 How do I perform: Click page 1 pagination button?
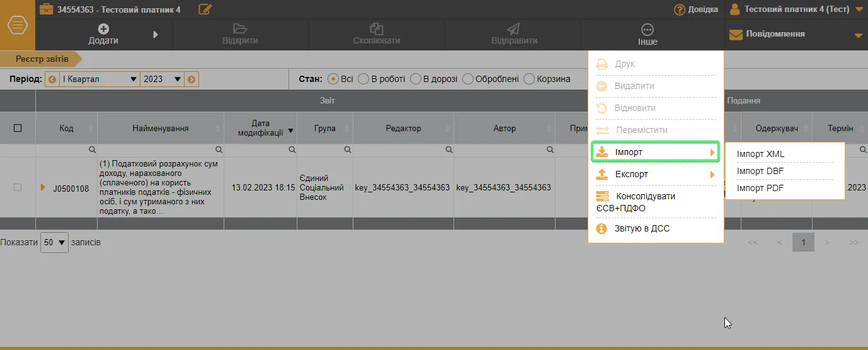[x=803, y=242]
